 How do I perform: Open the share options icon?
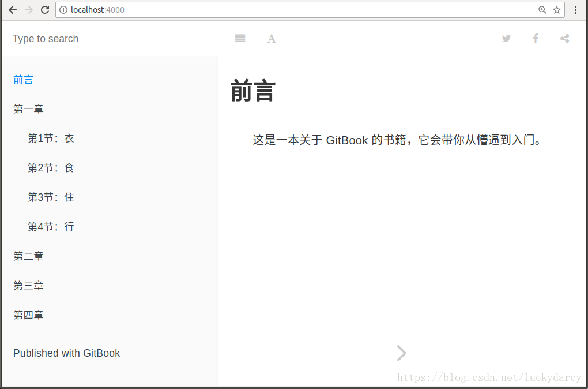[564, 38]
